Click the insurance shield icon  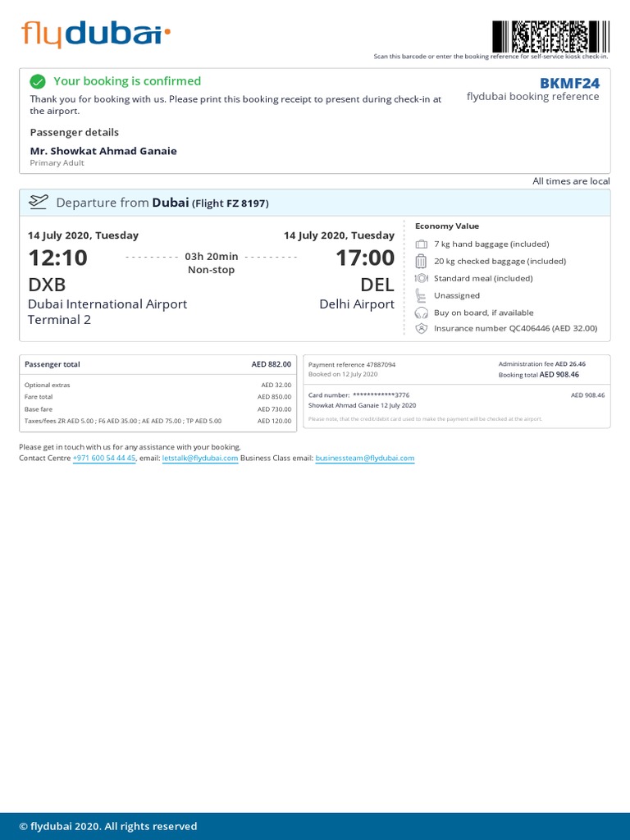pos(422,329)
